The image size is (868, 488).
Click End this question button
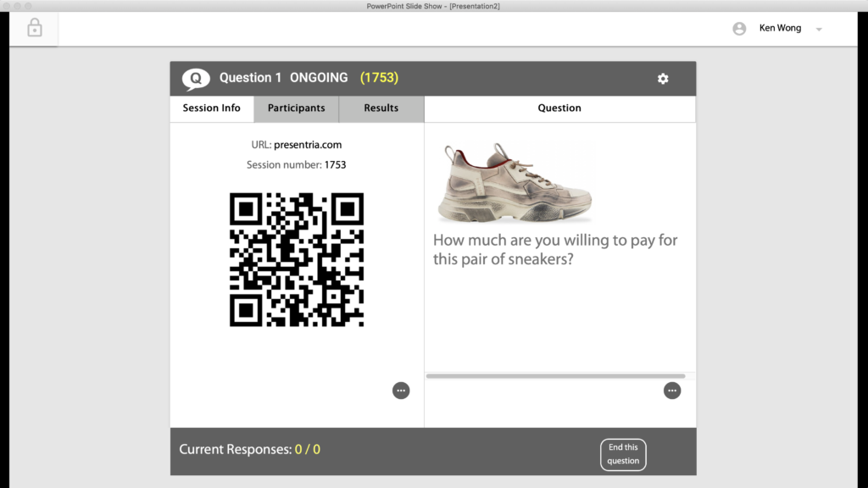(x=623, y=454)
